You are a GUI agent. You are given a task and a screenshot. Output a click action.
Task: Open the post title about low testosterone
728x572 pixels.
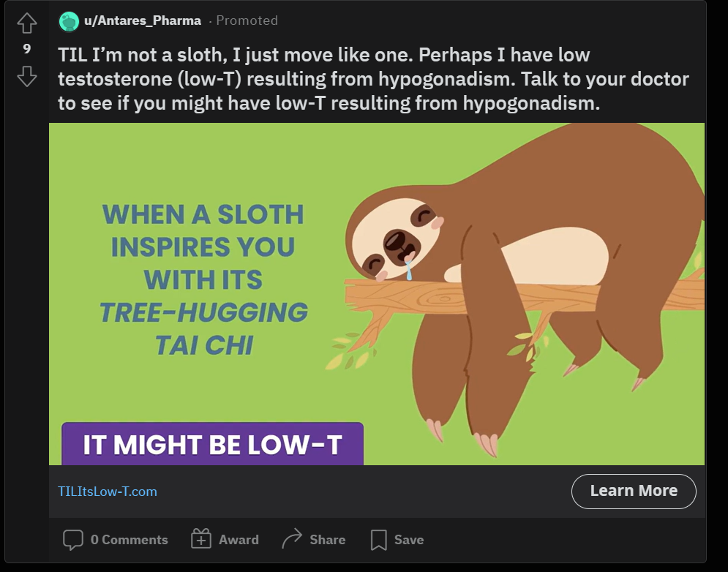coord(373,79)
